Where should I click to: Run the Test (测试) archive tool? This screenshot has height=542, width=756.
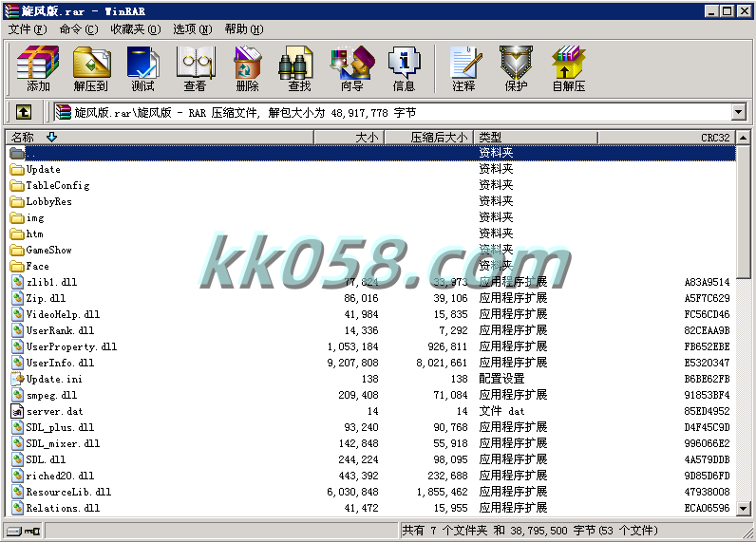click(x=142, y=69)
